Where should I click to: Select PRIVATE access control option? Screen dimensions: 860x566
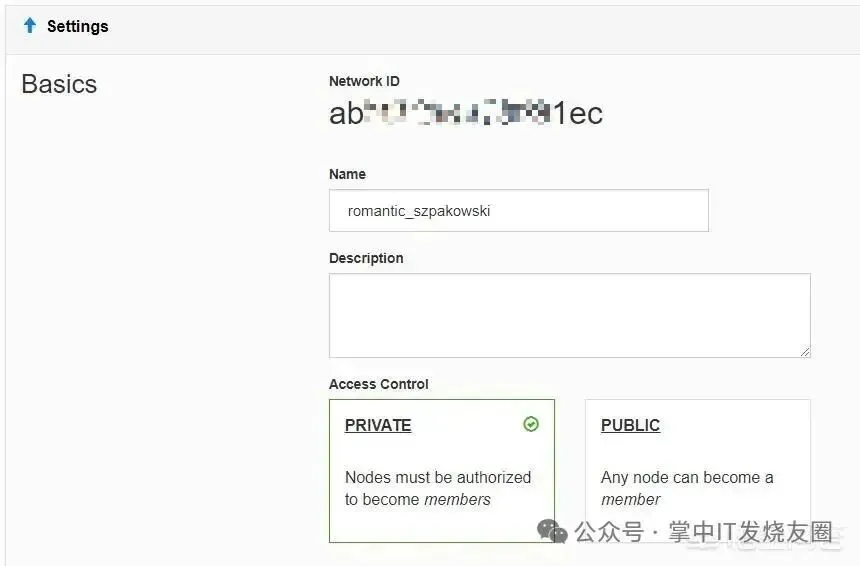pyautogui.click(x=441, y=470)
